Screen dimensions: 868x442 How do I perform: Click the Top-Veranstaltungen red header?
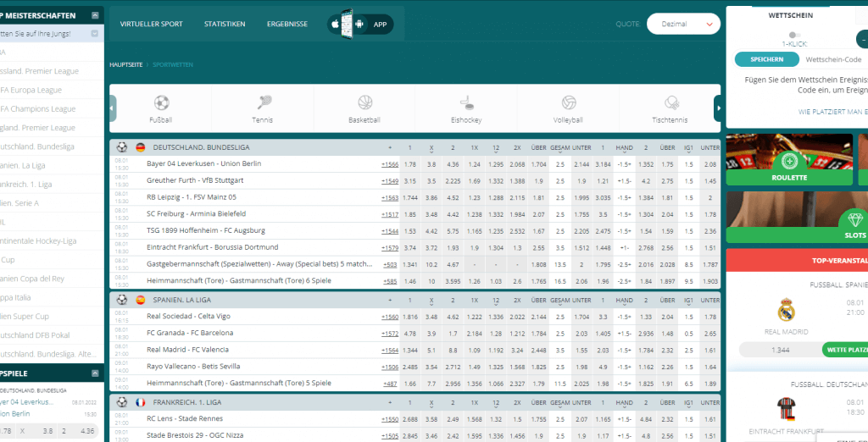pos(797,260)
